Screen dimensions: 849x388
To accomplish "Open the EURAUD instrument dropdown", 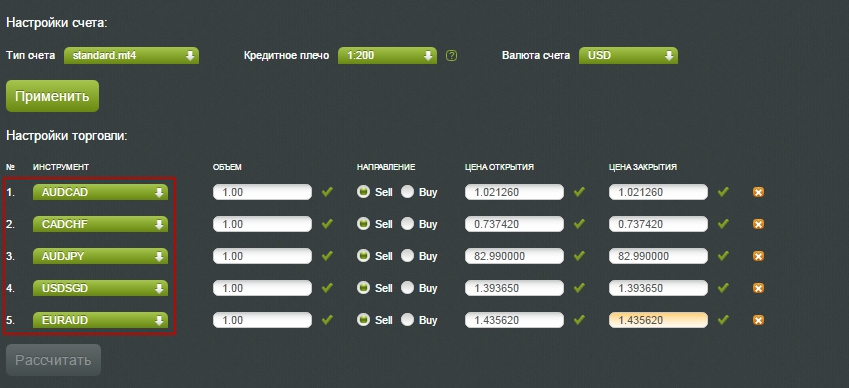I will click(101, 320).
